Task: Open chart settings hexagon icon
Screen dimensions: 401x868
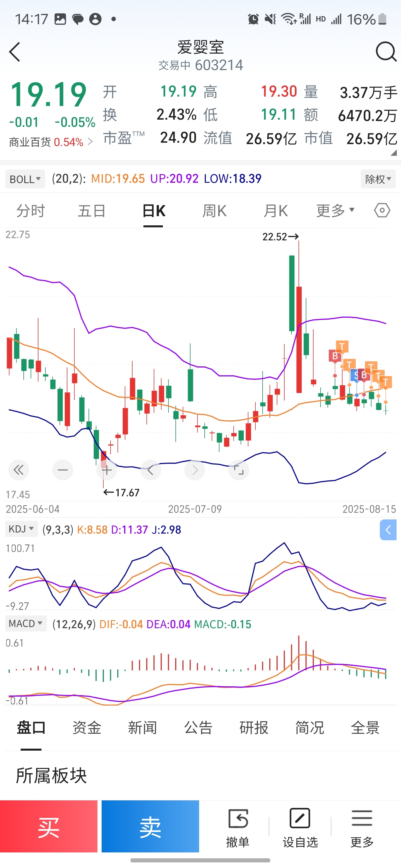Action: 382,211
